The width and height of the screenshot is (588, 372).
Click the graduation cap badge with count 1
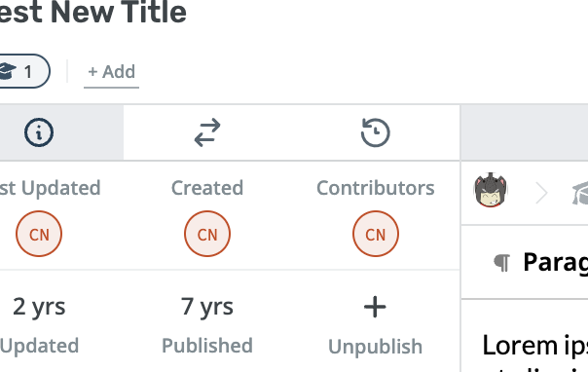pyautogui.click(x=22, y=71)
